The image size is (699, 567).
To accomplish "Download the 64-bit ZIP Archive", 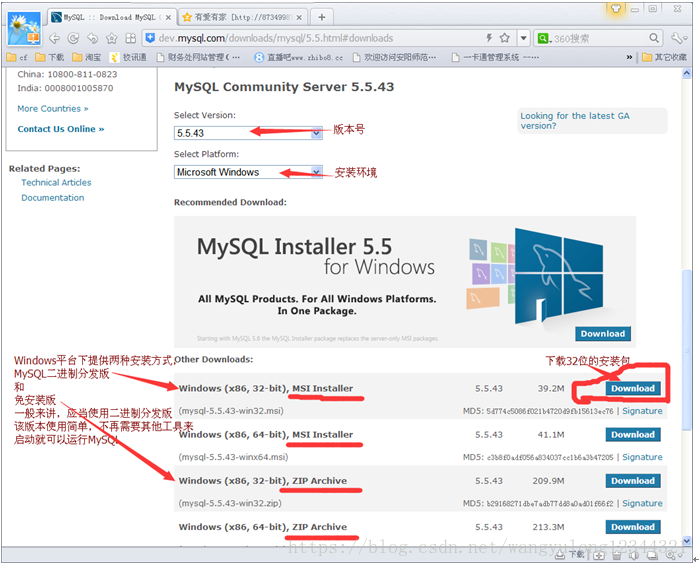I will pos(633,527).
